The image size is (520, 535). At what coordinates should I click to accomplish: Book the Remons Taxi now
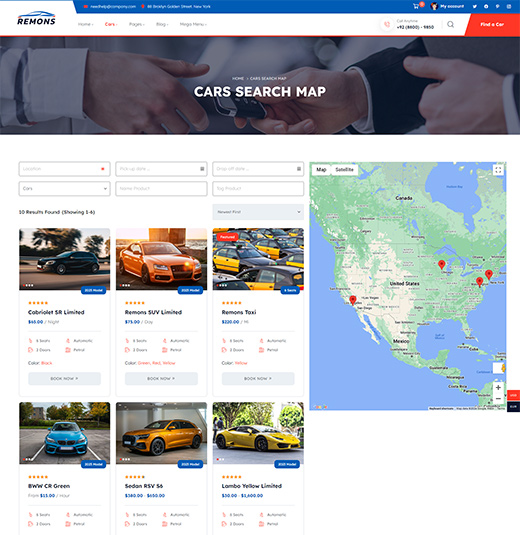(x=258, y=379)
